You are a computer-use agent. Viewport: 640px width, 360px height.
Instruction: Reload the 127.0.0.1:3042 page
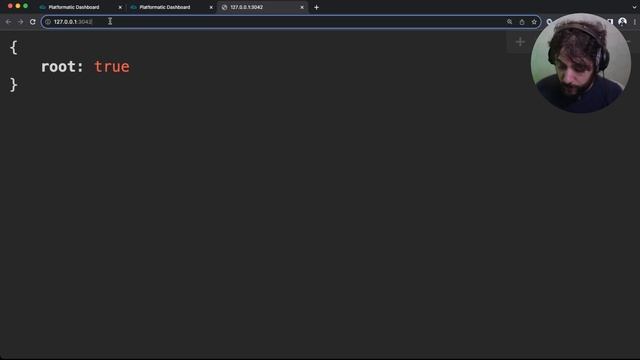(x=33, y=22)
